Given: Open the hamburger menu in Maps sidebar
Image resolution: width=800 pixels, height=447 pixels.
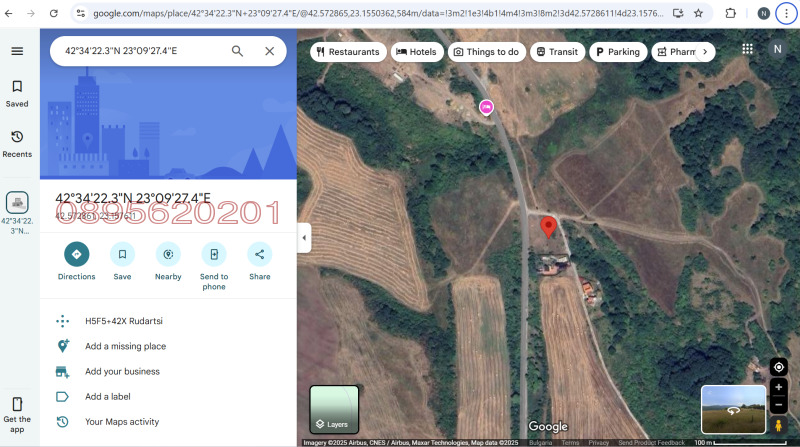Looking at the screenshot, I should (x=17, y=51).
